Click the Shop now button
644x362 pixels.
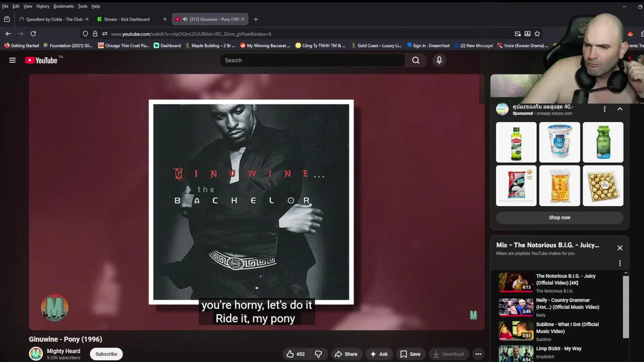click(x=559, y=218)
